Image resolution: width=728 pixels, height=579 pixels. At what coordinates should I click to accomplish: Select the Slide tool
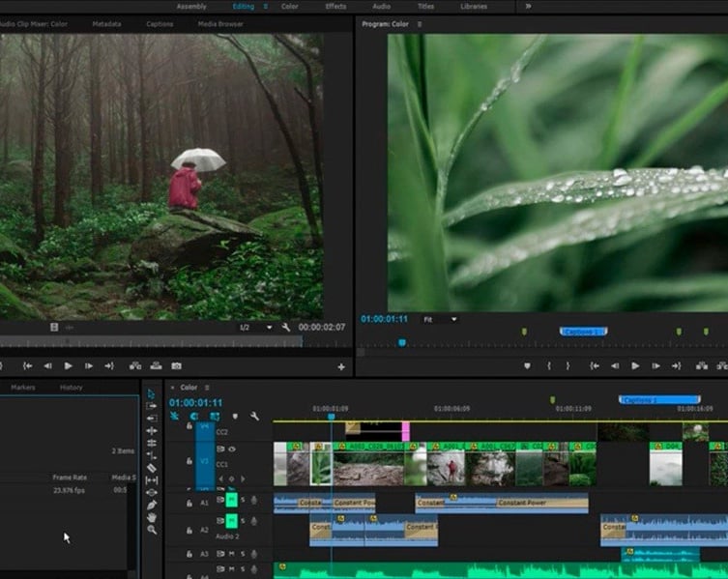152,492
